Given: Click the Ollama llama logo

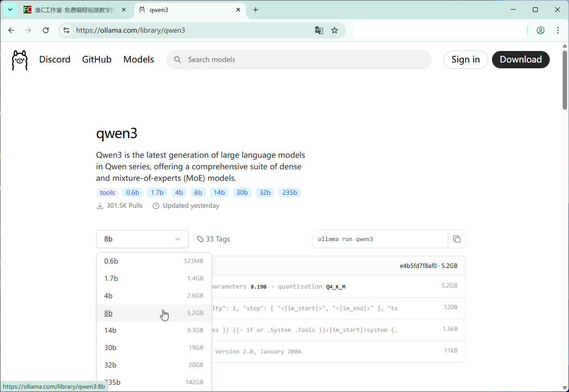Looking at the screenshot, I should [20, 60].
